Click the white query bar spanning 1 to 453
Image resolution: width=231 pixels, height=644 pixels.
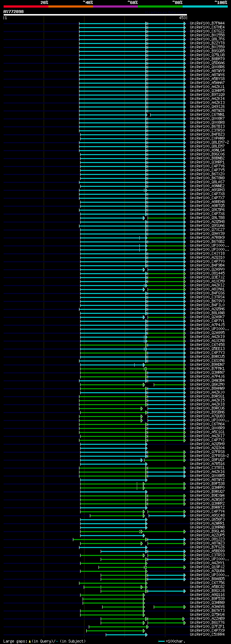point(95,15)
